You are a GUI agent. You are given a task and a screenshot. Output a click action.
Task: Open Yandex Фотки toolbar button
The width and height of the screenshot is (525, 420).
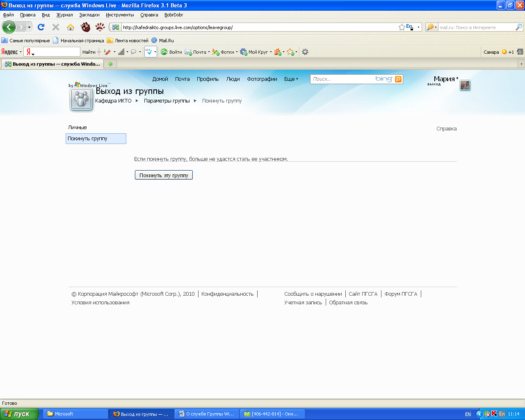224,52
